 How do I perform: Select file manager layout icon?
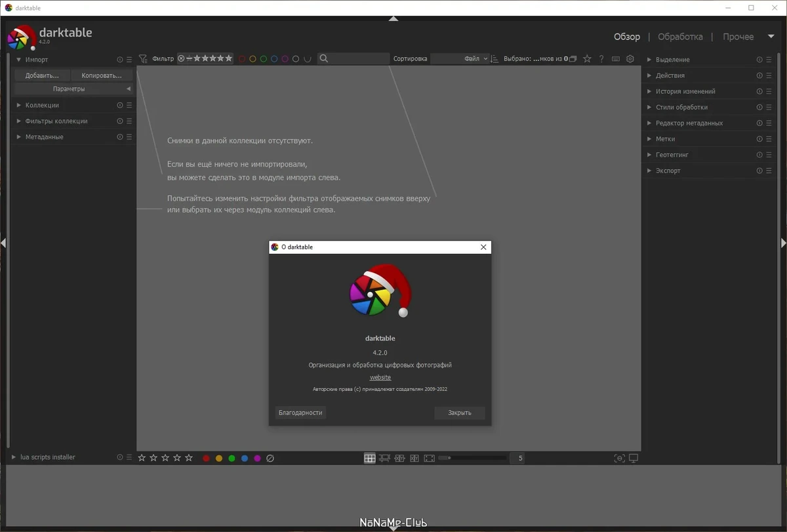pyautogui.click(x=369, y=458)
